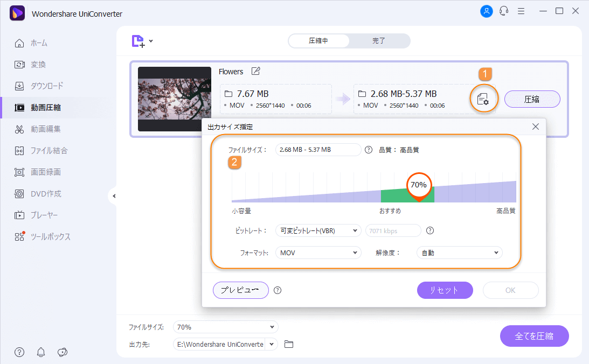Confirm with the OK button
Image resolution: width=589 pixels, height=364 pixels.
pos(510,290)
